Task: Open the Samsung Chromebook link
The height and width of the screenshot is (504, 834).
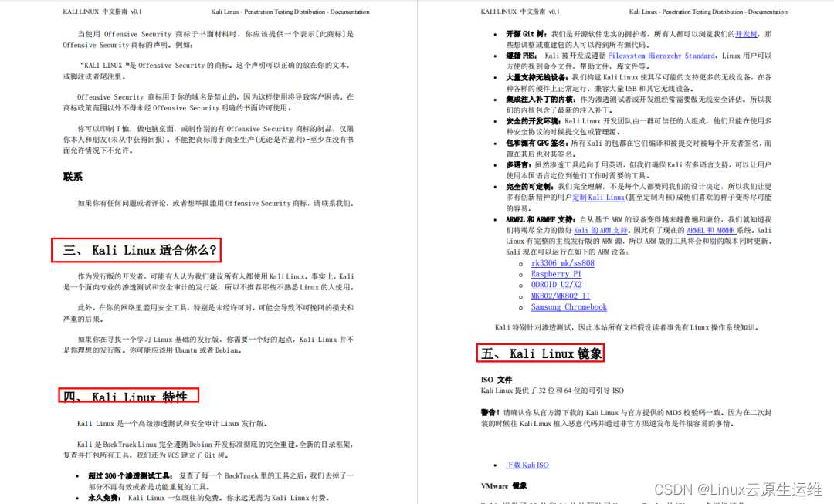Action: (x=568, y=307)
